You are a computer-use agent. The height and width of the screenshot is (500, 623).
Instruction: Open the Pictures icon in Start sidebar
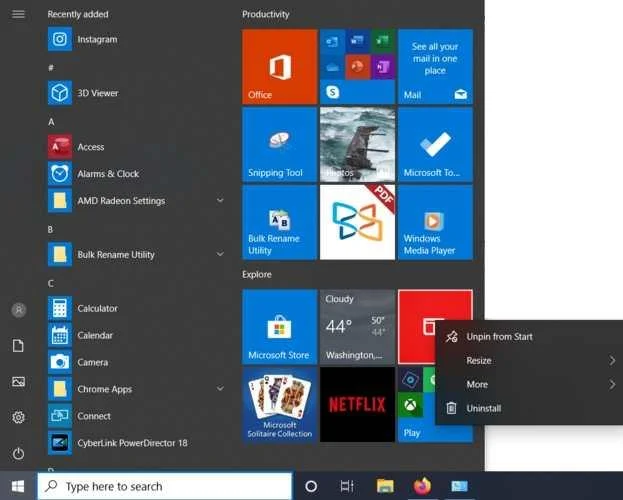pyautogui.click(x=18, y=382)
